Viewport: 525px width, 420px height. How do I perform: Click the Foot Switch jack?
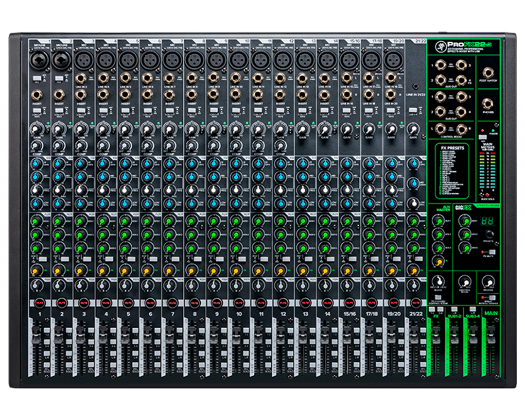pos(488,72)
